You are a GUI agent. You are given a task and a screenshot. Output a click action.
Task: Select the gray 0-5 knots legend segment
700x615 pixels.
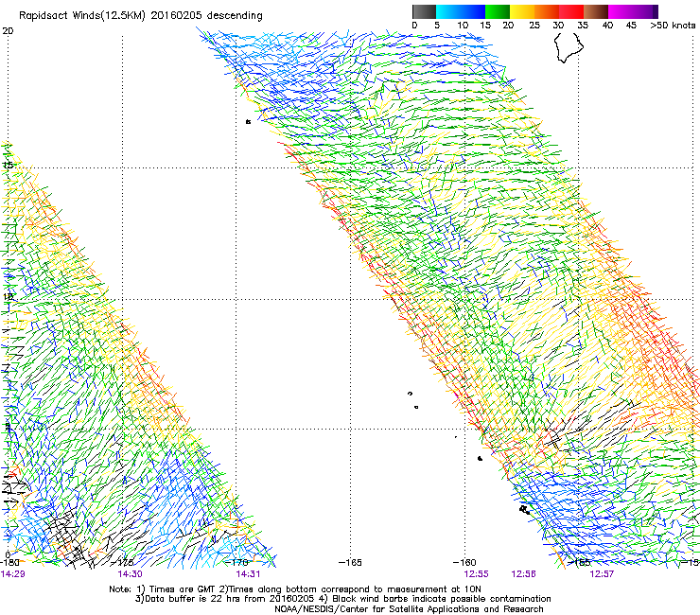(x=424, y=11)
